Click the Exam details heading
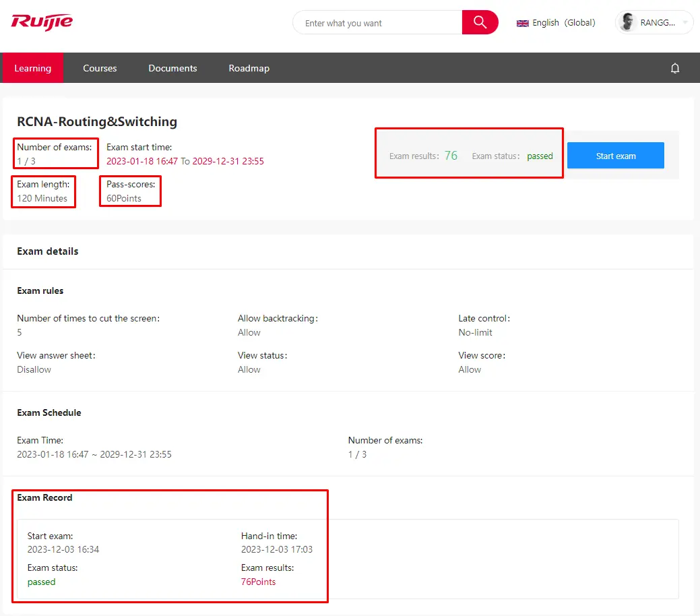Viewport: 700px width, 616px height. pyautogui.click(x=48, y=251)
